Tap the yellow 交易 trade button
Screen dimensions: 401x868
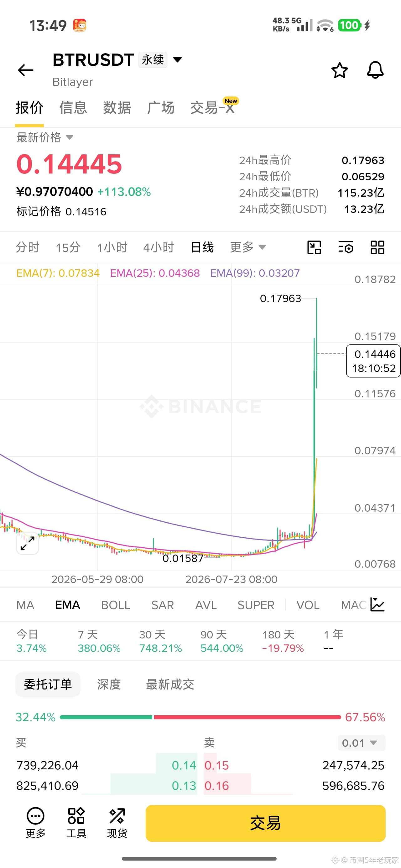tap(265, 823)
